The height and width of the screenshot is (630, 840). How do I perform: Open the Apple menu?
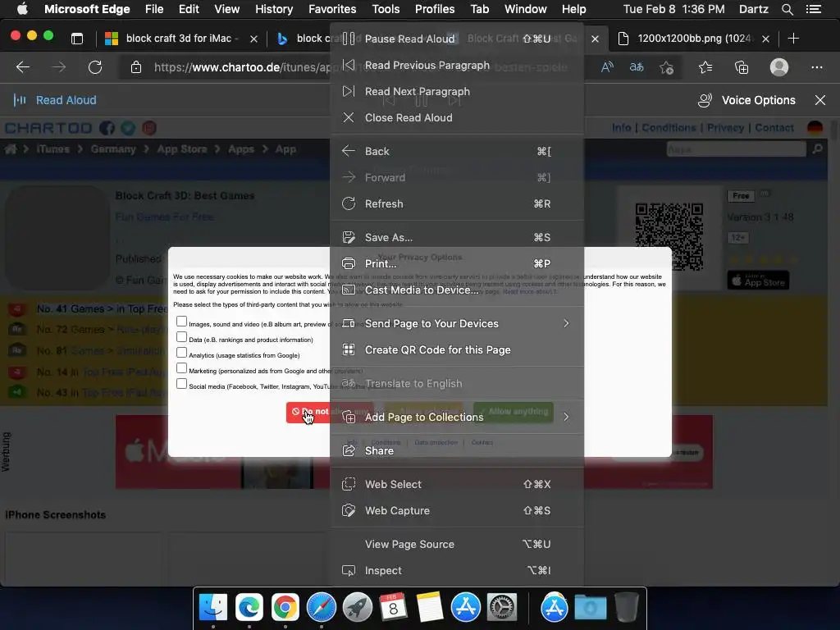22,9
